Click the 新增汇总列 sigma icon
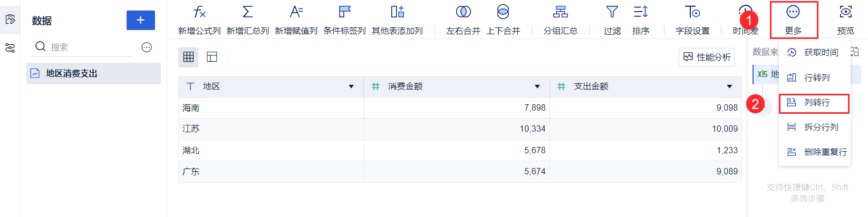Image resolution: width=868 pixels, height=217 pixels. click(247, 12)
